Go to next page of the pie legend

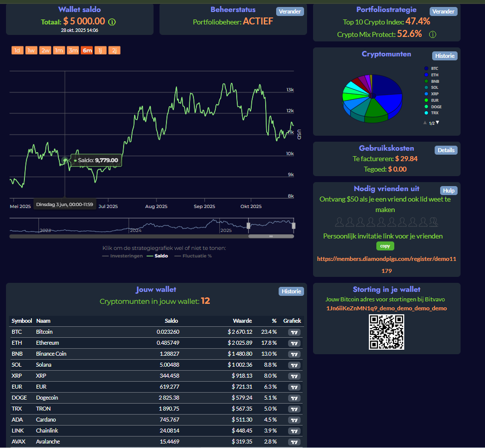pyautogui.click(x=438, y=123)
